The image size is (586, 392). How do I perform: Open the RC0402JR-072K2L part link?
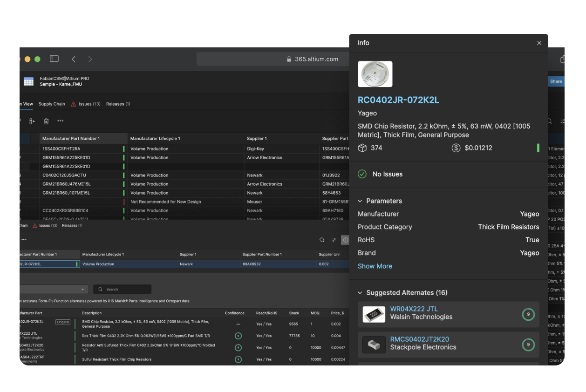coord(398,100)
